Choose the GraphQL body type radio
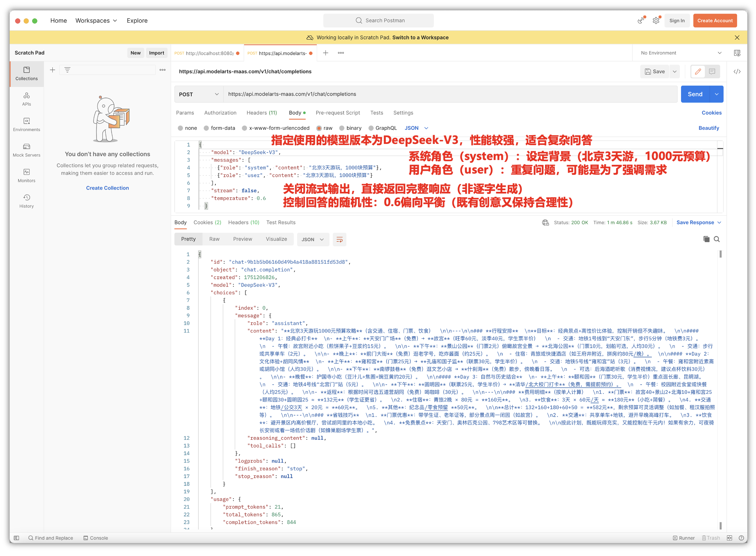 tap(371, 128)
